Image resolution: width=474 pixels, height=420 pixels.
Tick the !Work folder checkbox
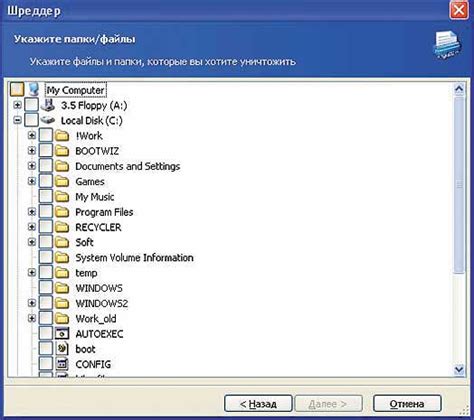click(46, 136)
